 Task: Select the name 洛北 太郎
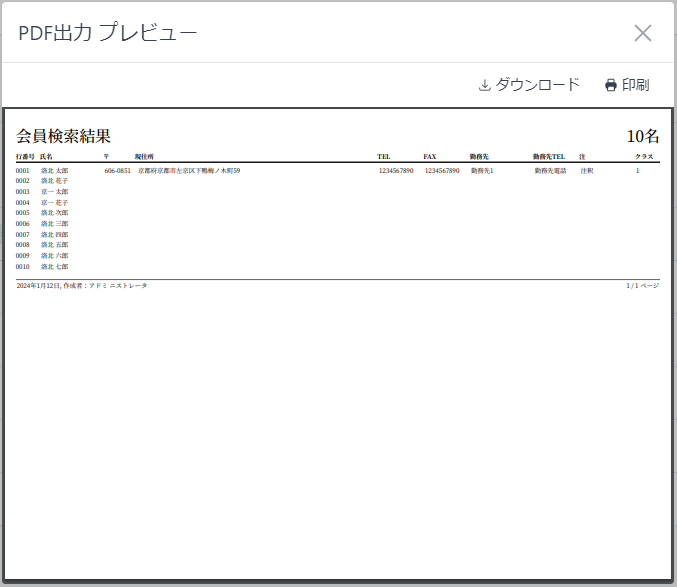tap(54, 170)
